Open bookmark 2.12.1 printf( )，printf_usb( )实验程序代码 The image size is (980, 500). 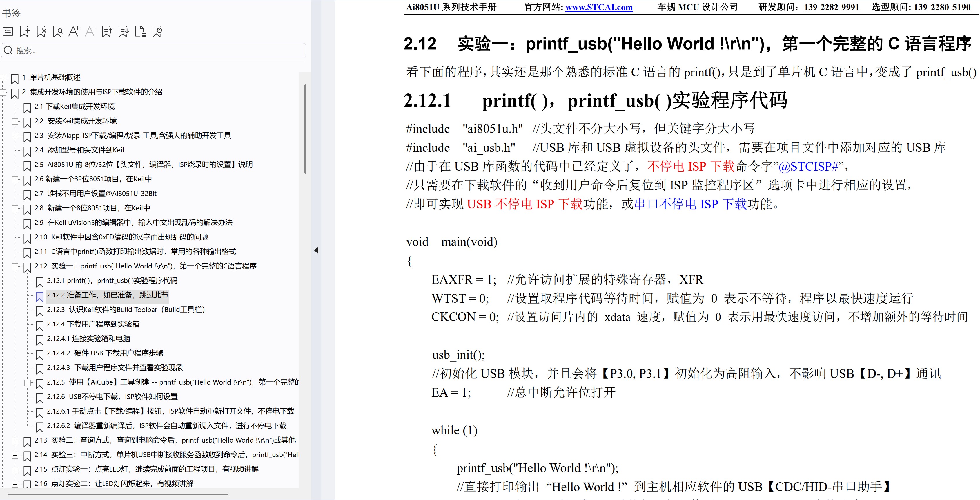click(x=112, y=281)
